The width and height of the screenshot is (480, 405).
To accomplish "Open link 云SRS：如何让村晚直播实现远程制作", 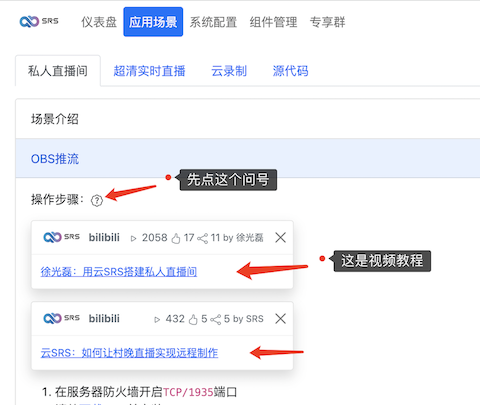I will 129,353.
